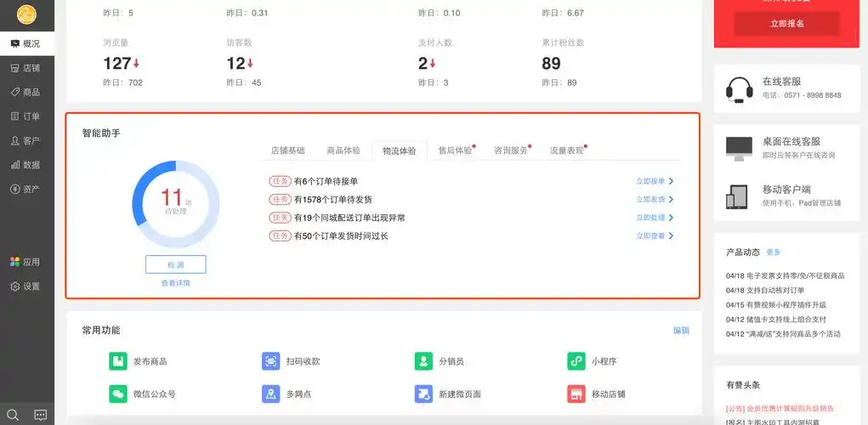The width and height of the screenshot is (868, 425).
Task: Open 更多 next to 产品动态
Action: coord(774,252)
